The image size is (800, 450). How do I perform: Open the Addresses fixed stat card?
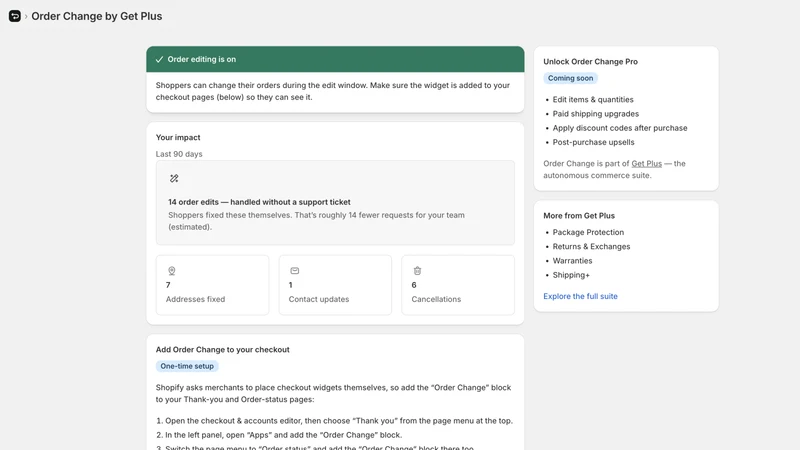tap(212, 285)
